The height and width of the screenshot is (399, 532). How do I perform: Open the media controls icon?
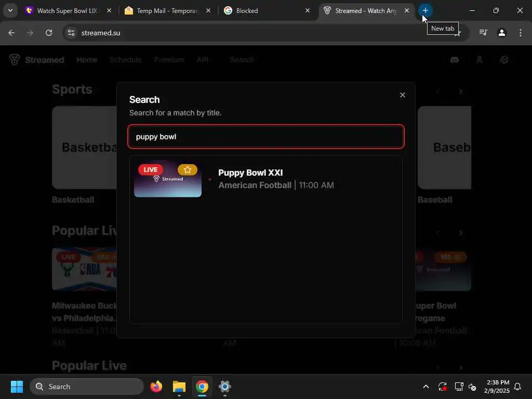[x=483, y=33]
